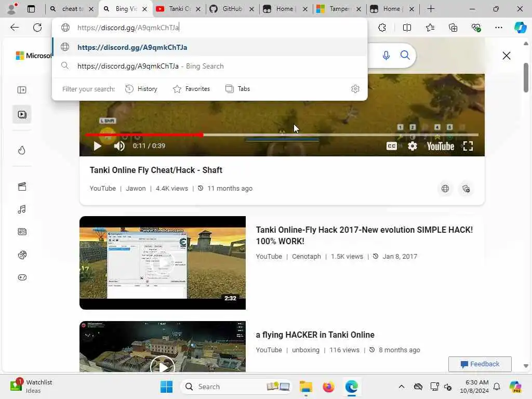Select the video player sidebar icon

tap(22, 114)
